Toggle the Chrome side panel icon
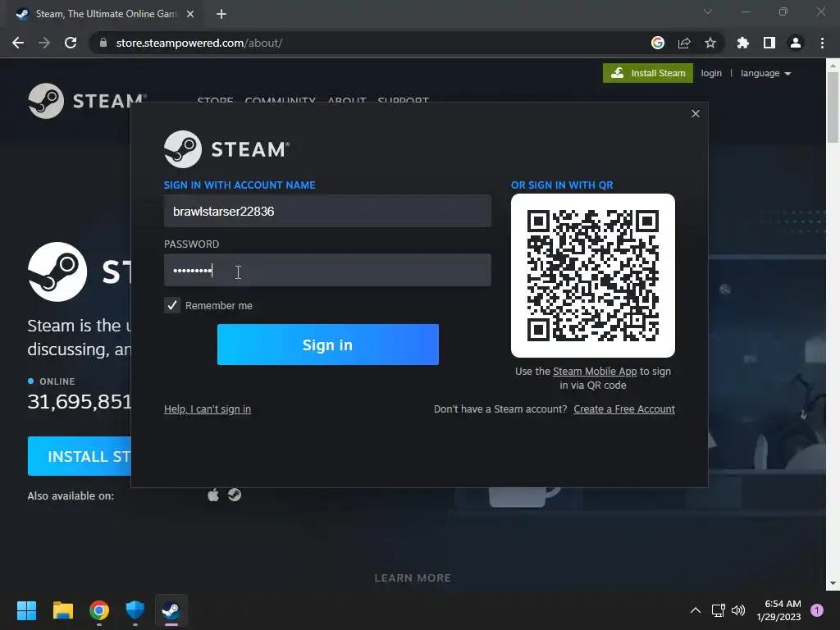840x630 pixels. pos(769,43)
